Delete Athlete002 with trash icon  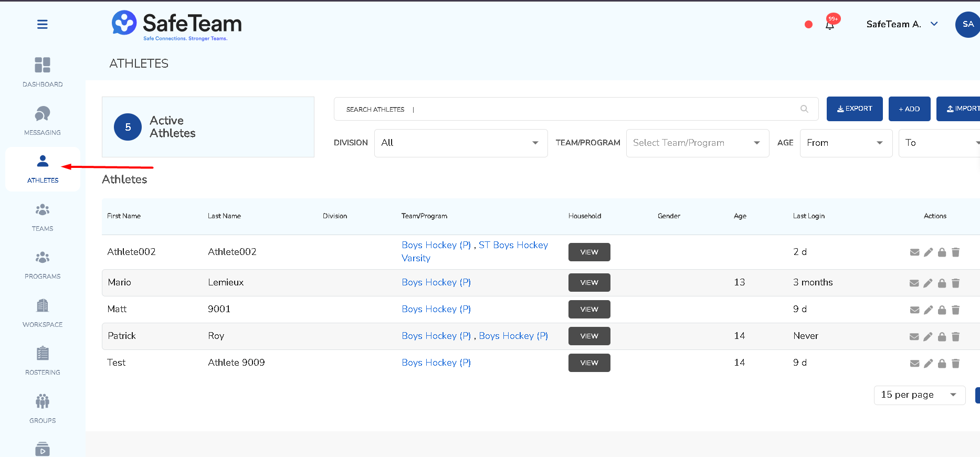click(955, 252)
